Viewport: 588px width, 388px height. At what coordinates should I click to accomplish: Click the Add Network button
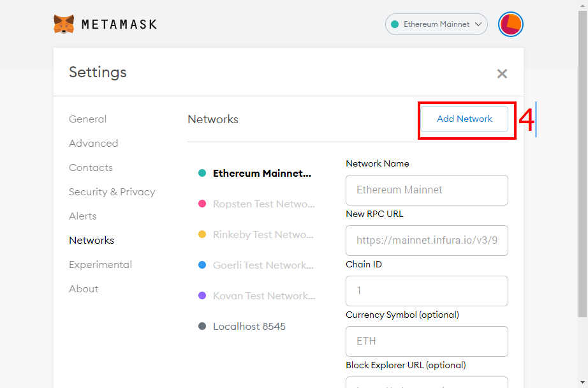point(464,119)
